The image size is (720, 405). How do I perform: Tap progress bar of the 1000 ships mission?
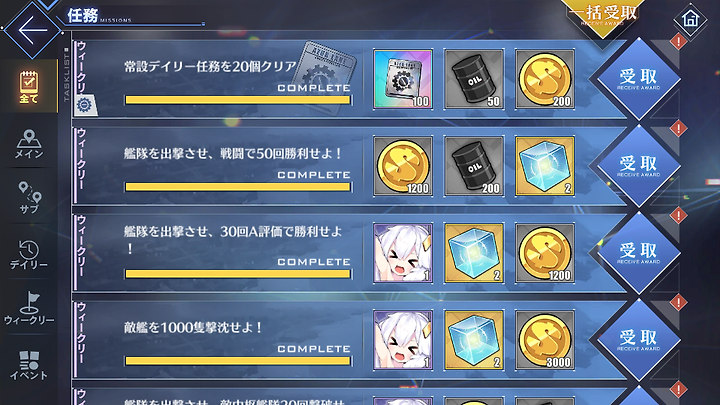238,361
